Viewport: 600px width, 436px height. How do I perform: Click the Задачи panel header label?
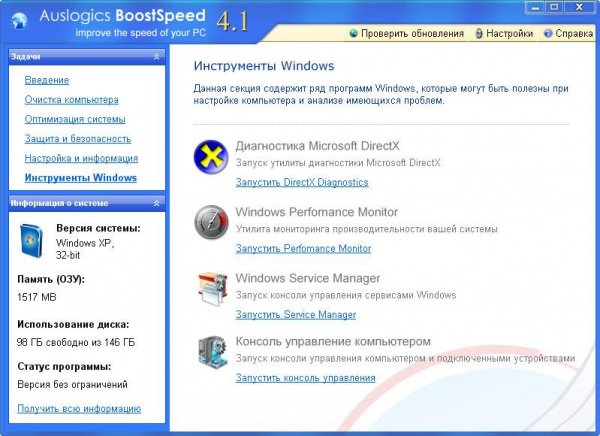tap(25, 56)
